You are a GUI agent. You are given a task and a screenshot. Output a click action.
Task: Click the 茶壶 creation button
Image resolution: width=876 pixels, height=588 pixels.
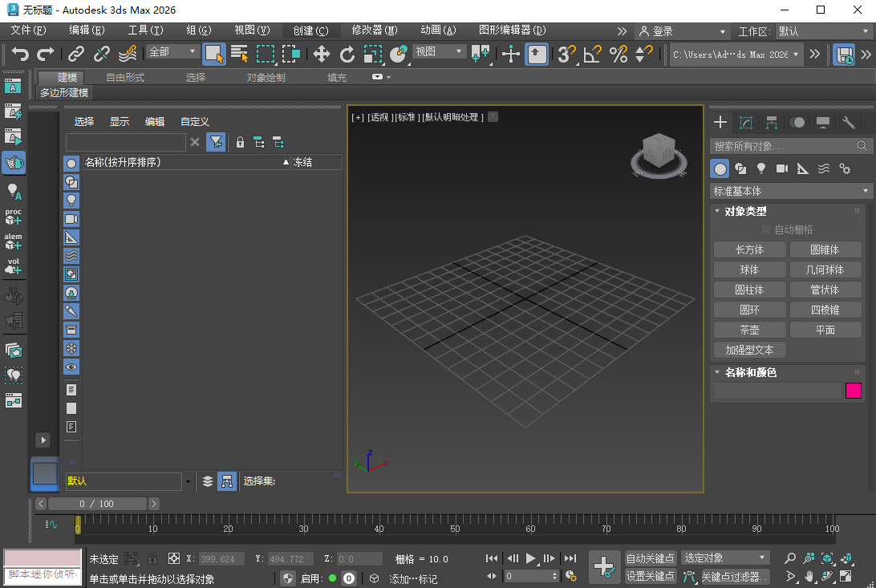pos(749,329)
